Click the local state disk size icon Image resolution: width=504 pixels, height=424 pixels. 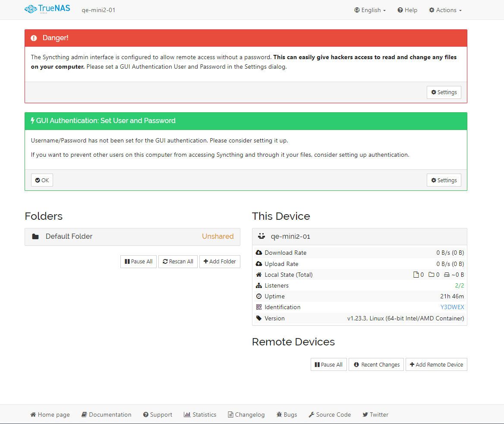(x=447, y=275)
